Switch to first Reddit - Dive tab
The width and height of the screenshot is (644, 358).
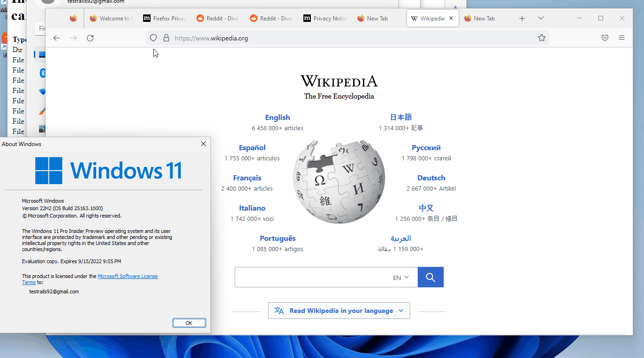coord(218,19)
